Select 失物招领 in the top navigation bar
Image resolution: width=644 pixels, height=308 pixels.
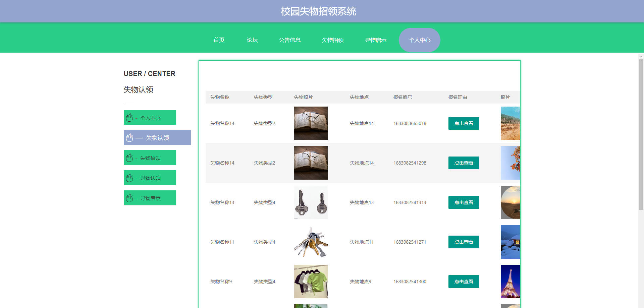(333, 40)
